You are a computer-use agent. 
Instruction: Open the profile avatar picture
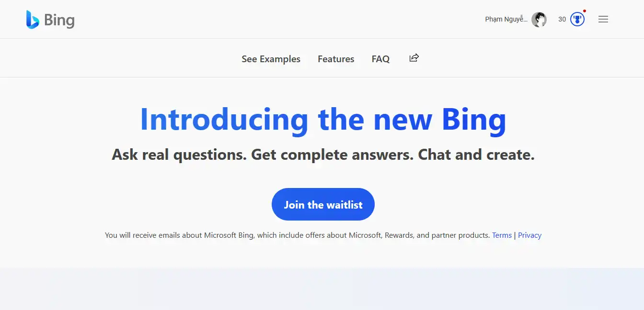click(x=539, y=20)
